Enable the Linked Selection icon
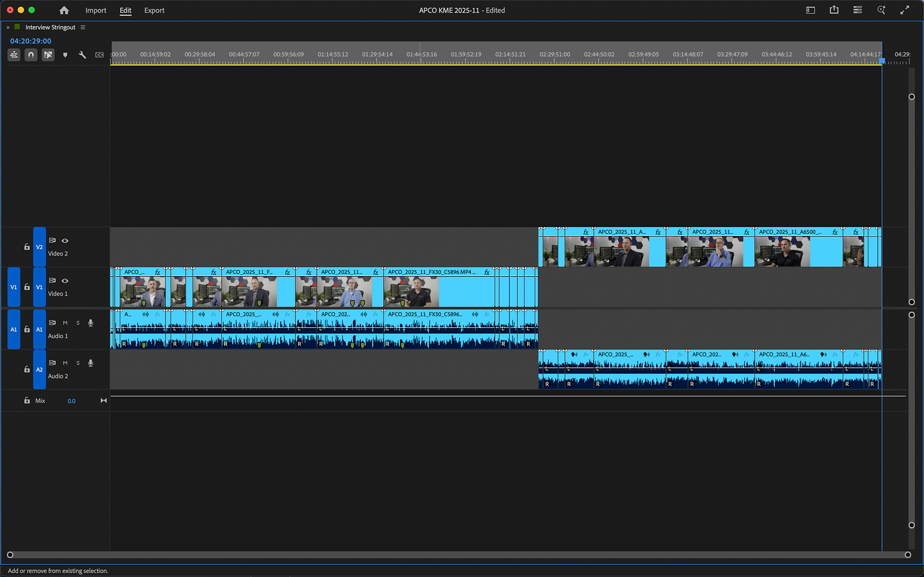The height and width of the screenshot is (577, 924). (x=48, y=54)
